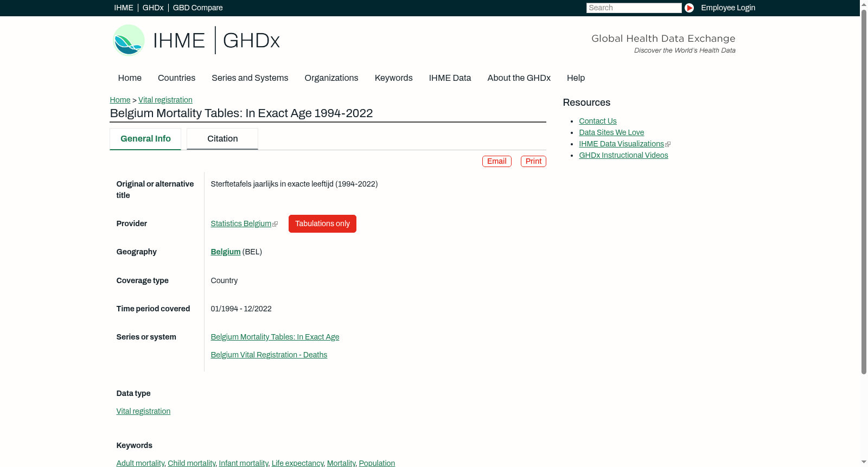Click the Adult mortality keyword
Image resolution: width=868 pixels, height=467 pixels.
click(140, 463)
